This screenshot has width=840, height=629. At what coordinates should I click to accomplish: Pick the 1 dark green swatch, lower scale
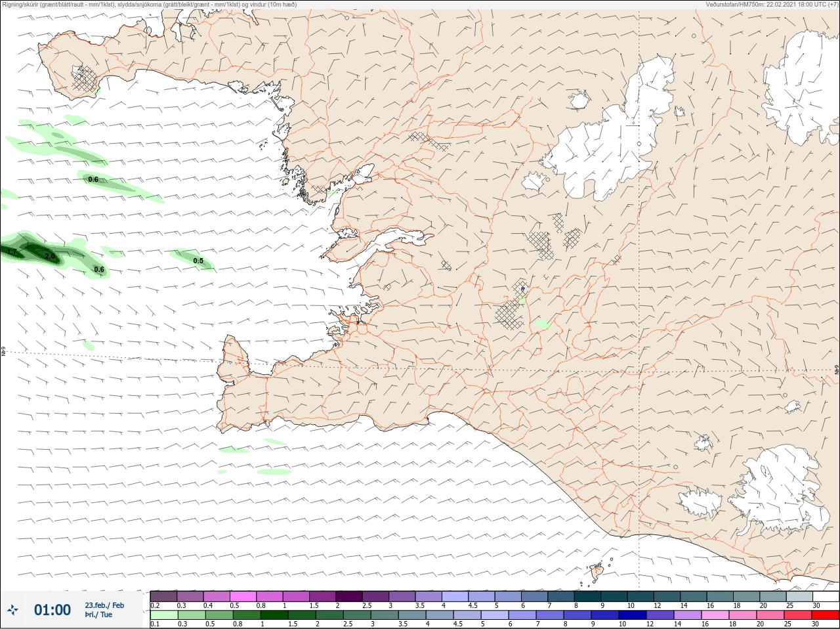(274, 615)
